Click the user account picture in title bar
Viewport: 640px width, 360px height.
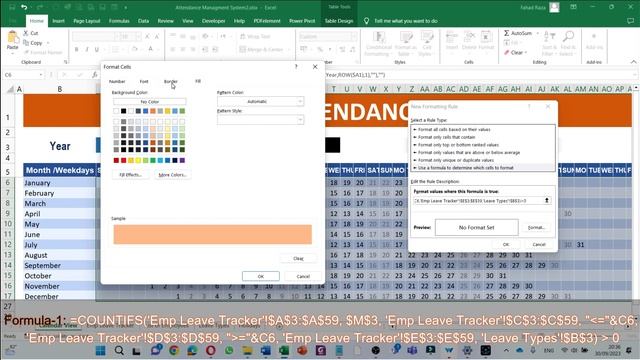(x=554, y=7)
